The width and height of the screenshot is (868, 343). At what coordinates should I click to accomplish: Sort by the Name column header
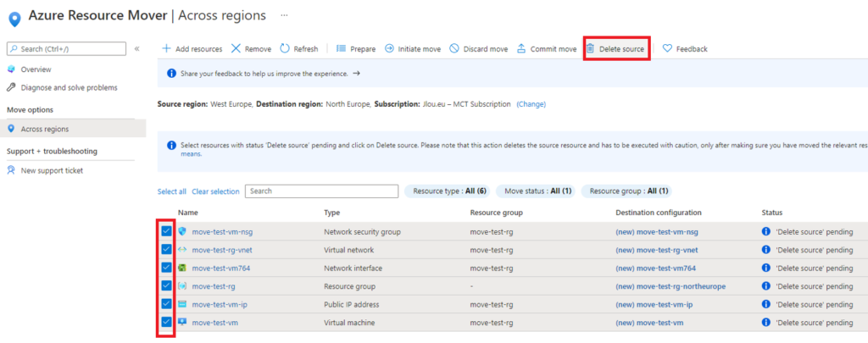[187, 213]
